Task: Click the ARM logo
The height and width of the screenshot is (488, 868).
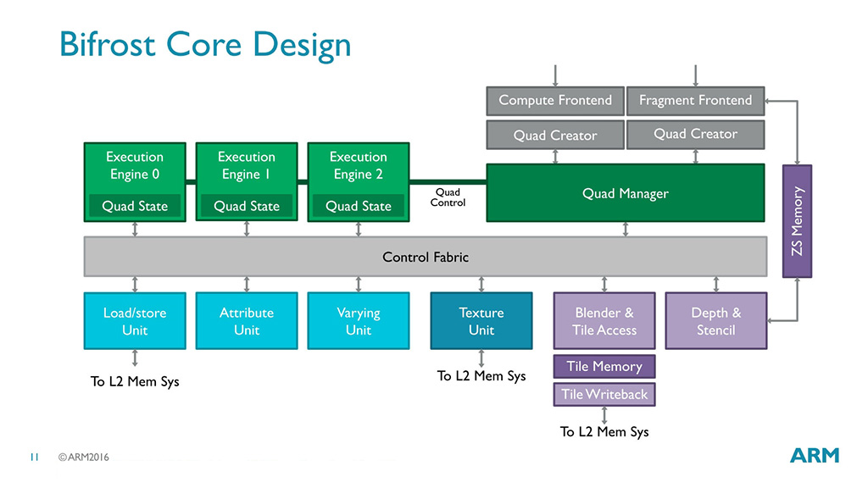Action: tap(815, 455)
